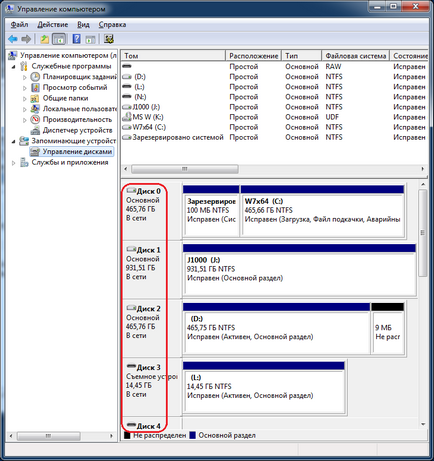Select the W7x64 (C:) volume row
This screenshot has height=461, width=434.
(274, 127)
